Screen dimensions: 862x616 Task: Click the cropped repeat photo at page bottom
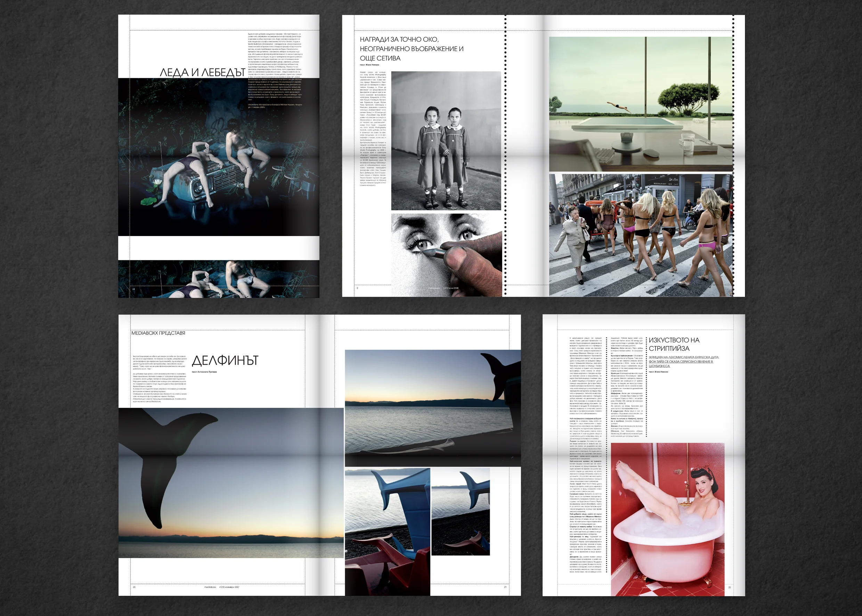click(x=218, y=279)
